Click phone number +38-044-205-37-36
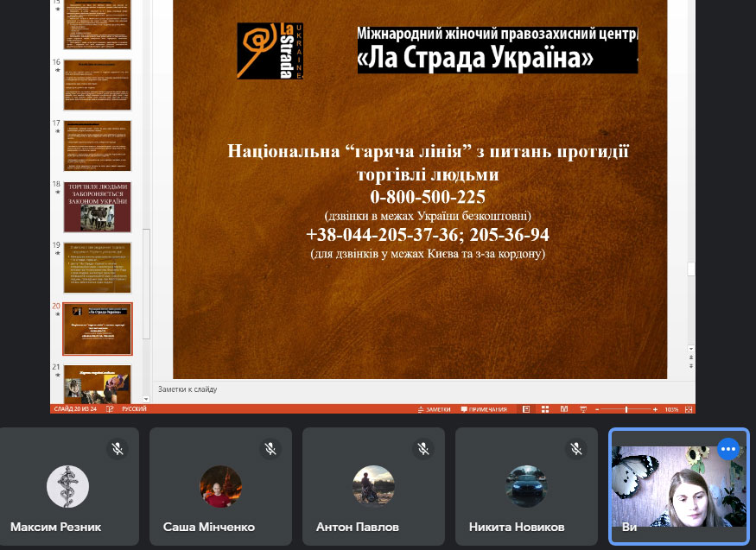 (x=383, y=235)
